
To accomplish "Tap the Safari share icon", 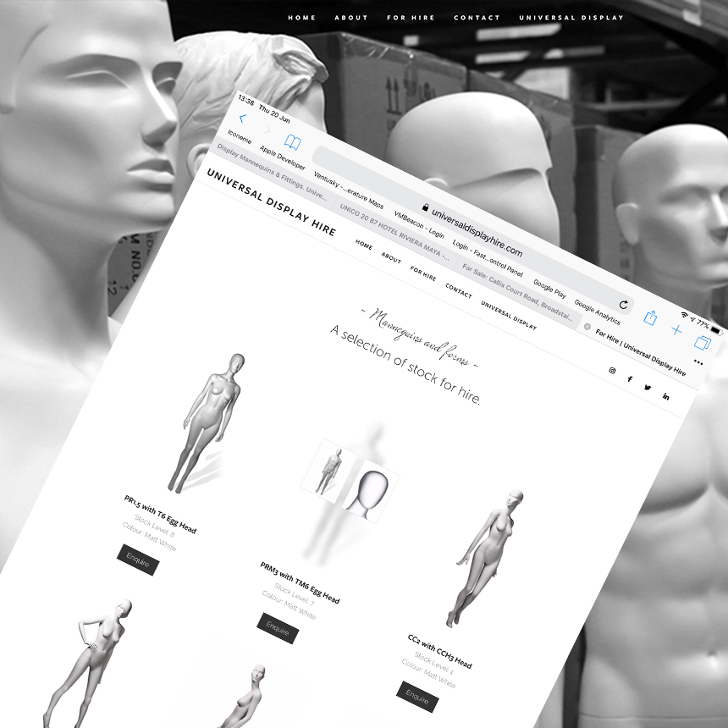I will point(650,317).
